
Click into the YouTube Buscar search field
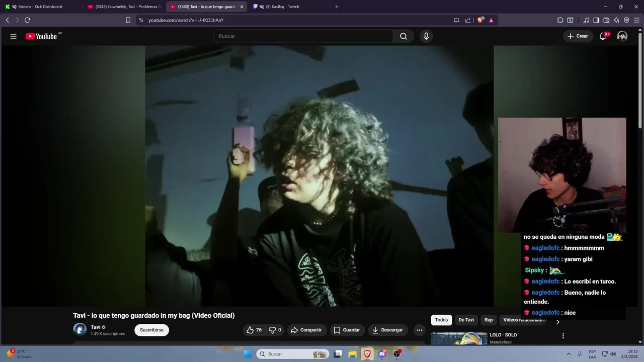303,36
